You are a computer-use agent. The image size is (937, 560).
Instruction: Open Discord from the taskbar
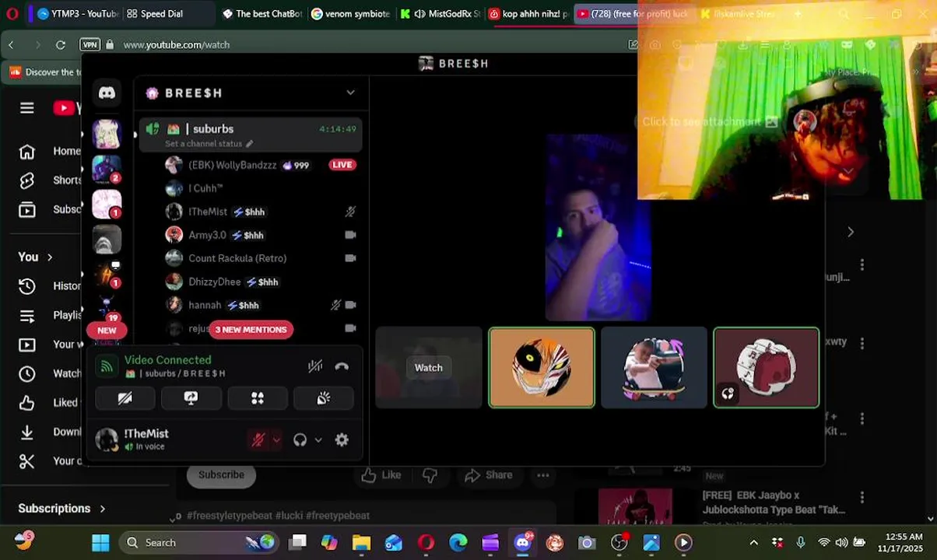coord(523,543)
